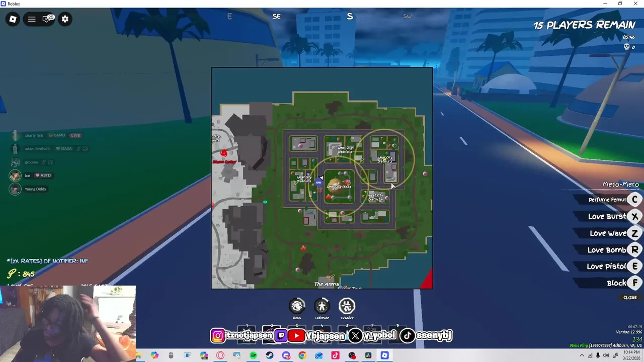Show hidden system tray icons
Viewport: 644px width, 362px height.
[582, 355]
